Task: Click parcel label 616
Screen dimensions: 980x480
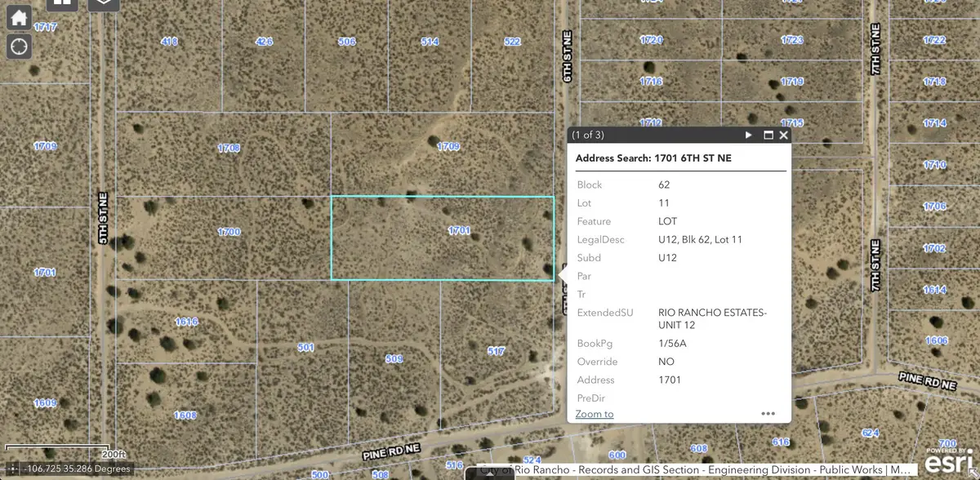Action: pyautogui.click(x=781, y=442)
